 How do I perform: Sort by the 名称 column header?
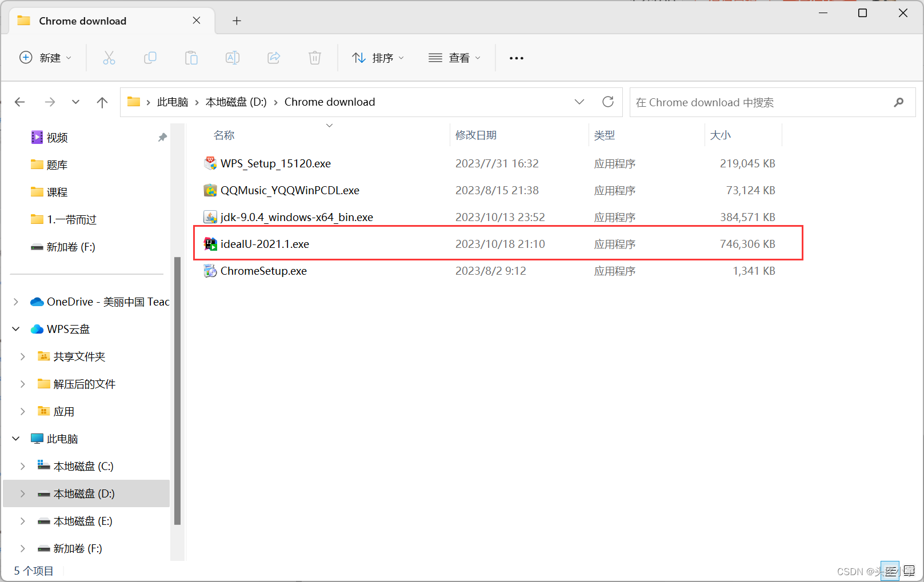point(224,135)
